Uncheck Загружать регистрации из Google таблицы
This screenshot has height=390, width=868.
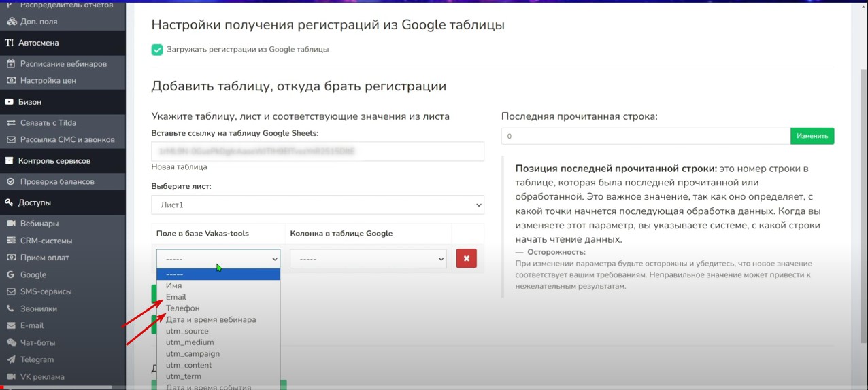coord(157,50)
